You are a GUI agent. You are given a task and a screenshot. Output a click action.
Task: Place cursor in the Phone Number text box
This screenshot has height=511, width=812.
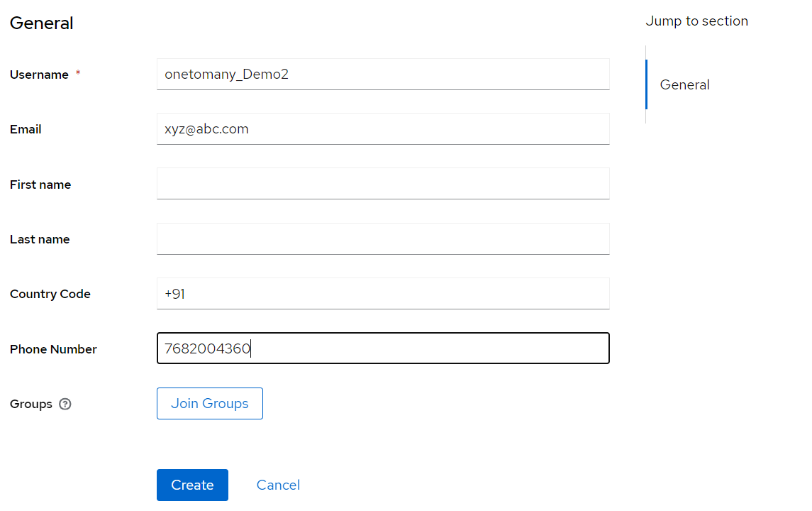point(383,348)
